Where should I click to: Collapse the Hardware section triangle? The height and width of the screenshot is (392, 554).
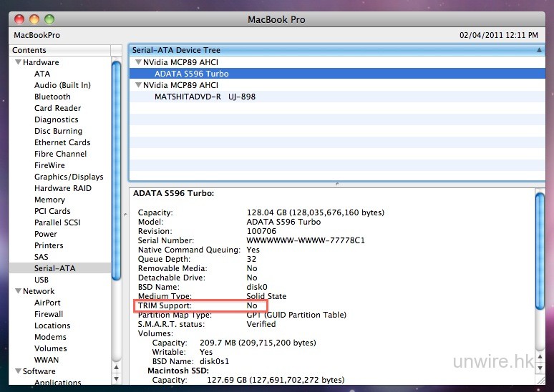(16, 63)
